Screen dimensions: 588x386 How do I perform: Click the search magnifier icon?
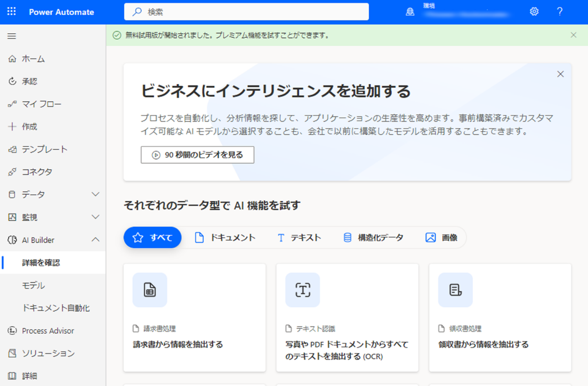point(137,12)
